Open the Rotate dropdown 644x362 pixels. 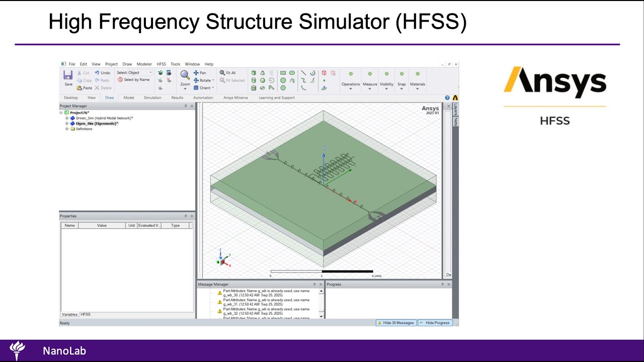point(213,80)
